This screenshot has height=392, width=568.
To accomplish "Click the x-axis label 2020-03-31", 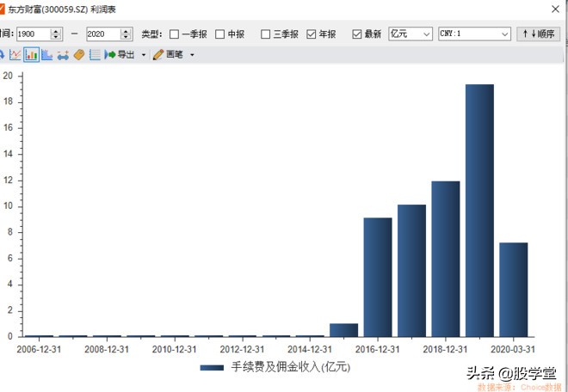I will [513, 350].
